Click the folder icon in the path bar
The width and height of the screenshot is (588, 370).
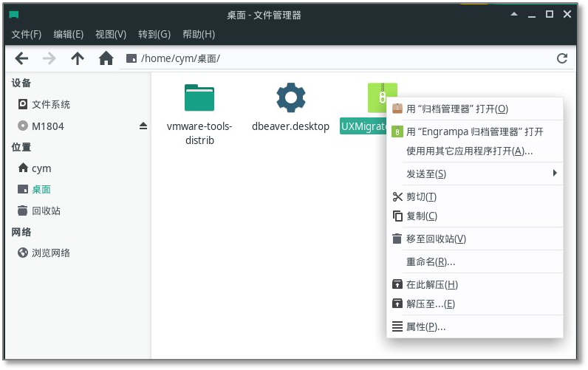click(131, 58)
